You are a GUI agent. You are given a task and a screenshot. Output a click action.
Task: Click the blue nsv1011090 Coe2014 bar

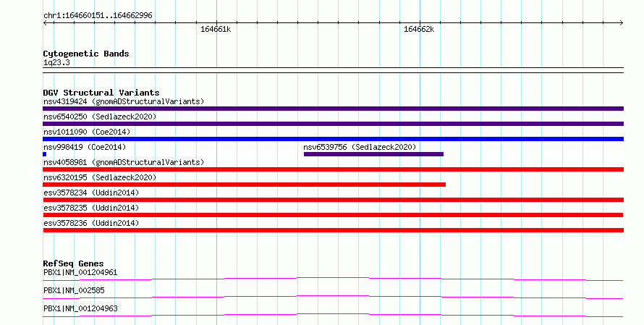point(333,139)
